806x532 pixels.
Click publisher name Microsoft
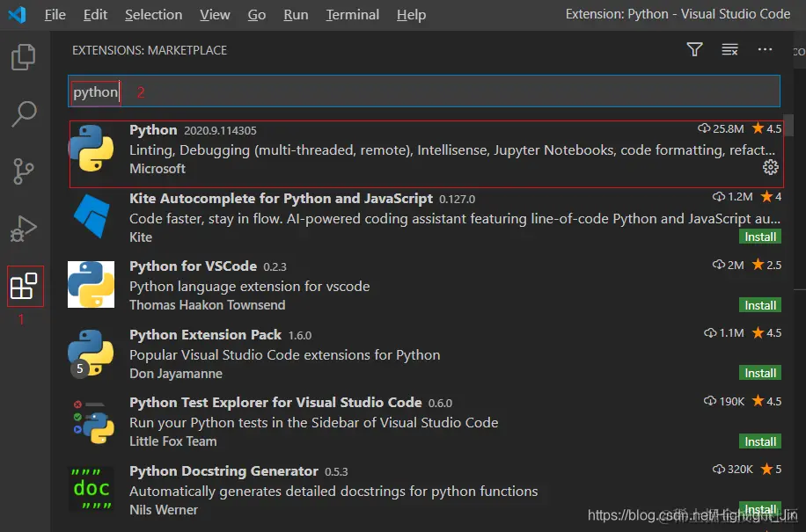(158, 169)
